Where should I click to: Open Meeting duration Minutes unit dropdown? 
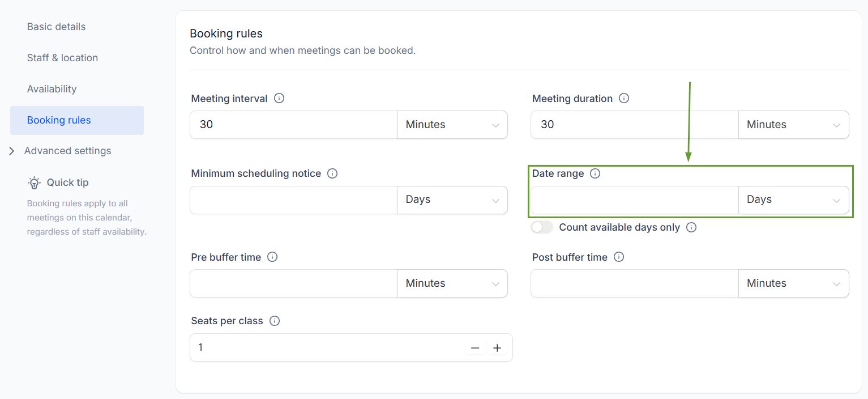(x=793, y=125)
